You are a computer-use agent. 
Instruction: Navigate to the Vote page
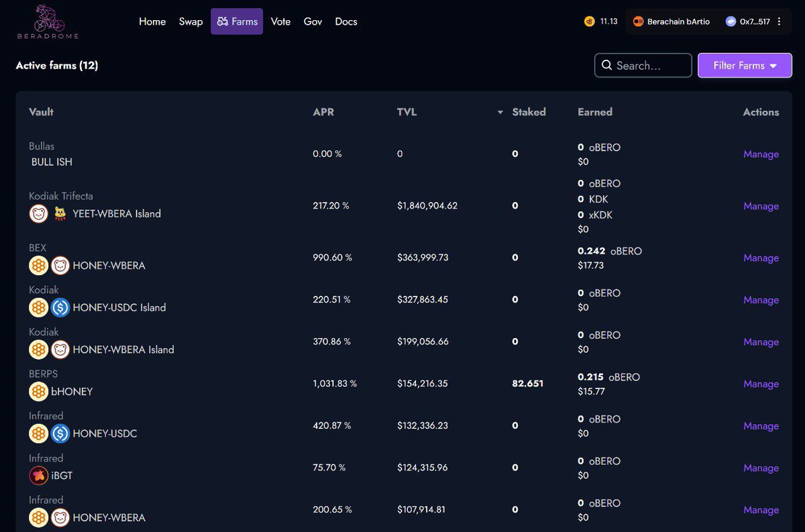[x=280, y=21]
